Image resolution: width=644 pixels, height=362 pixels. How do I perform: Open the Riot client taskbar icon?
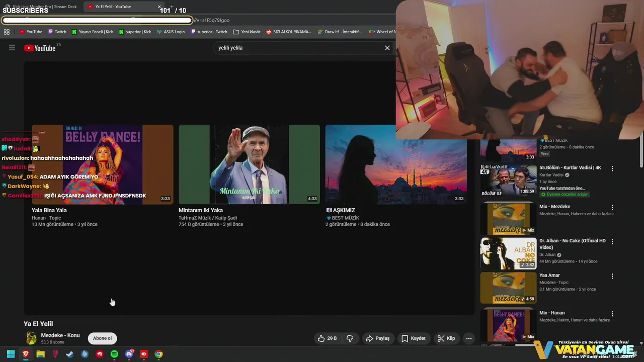(100, 354)
